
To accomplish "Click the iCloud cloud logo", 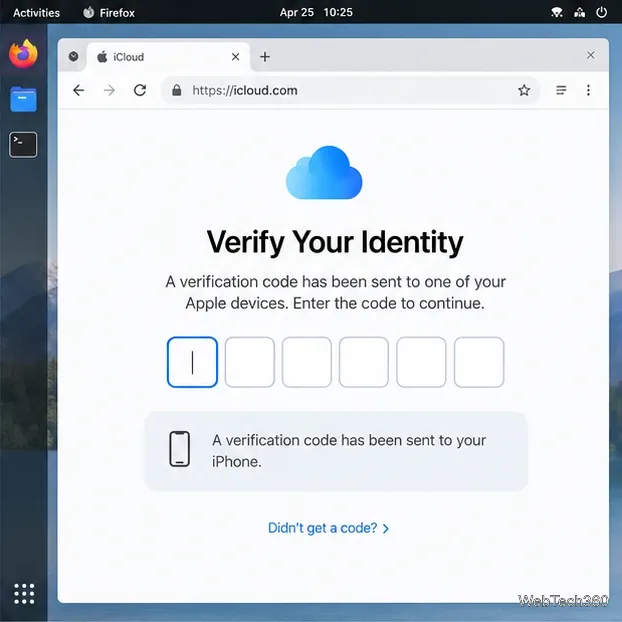I will click(324, 173).
